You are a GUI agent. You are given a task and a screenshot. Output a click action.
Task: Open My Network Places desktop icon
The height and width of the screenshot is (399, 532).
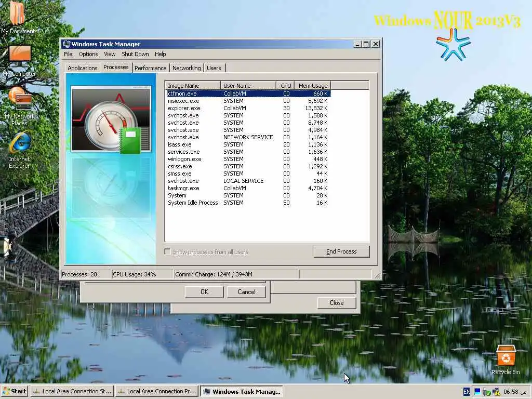19,106
